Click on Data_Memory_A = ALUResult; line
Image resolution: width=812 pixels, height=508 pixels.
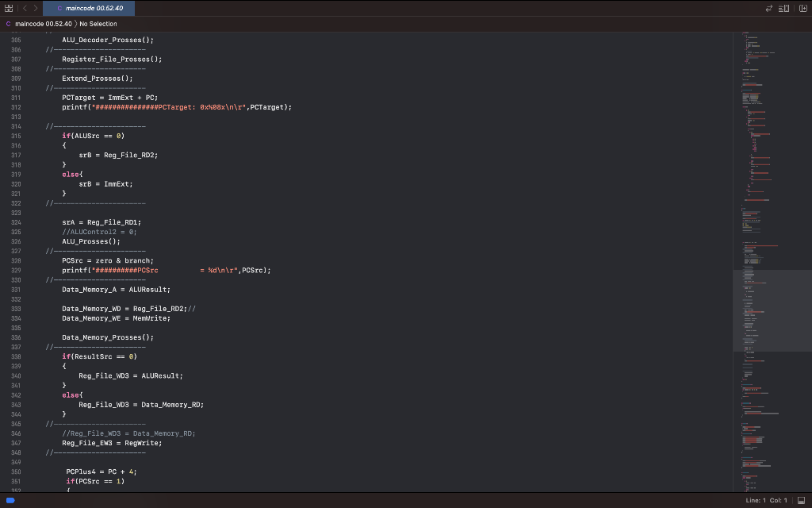coord(116,290)
